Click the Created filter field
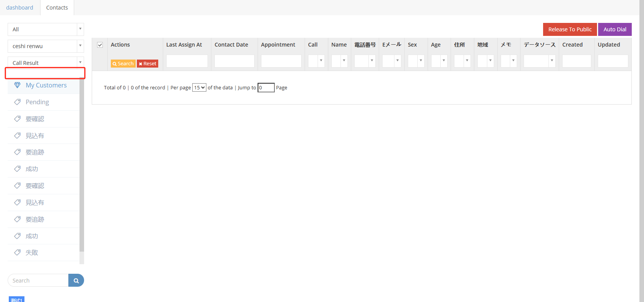This screenshot has width=644, height=302. (577, 61)
